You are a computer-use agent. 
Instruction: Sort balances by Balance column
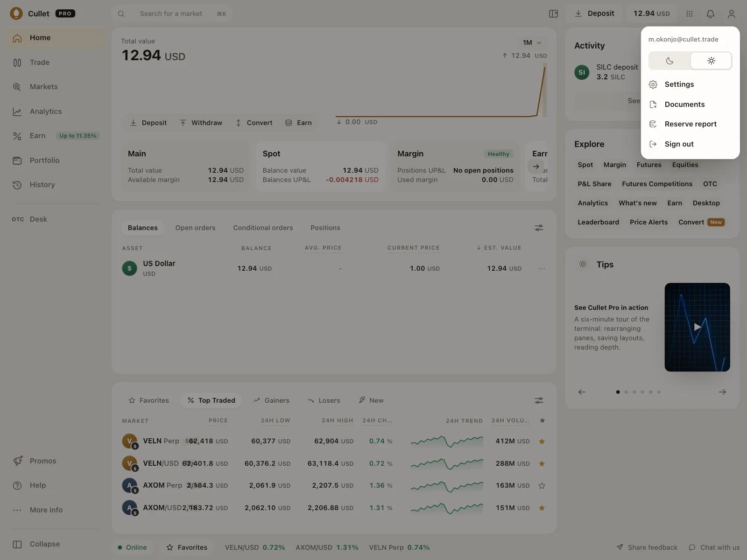256,248
